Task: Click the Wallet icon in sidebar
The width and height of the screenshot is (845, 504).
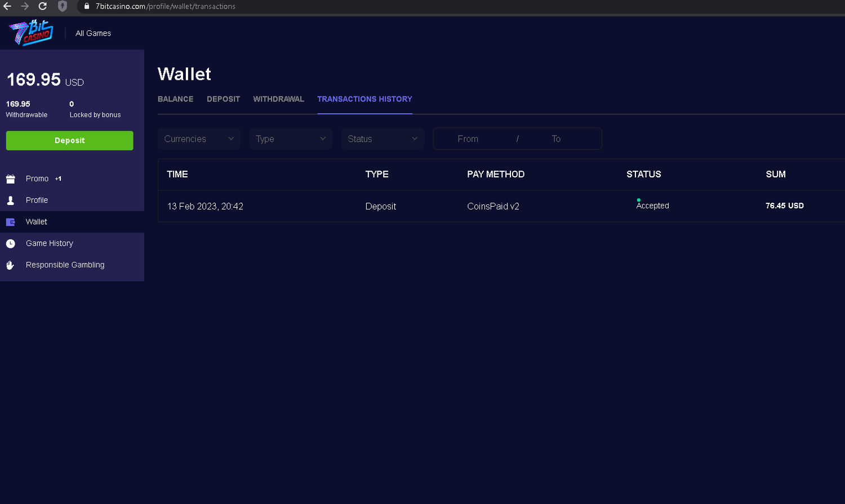Action: tap(11, 222)
